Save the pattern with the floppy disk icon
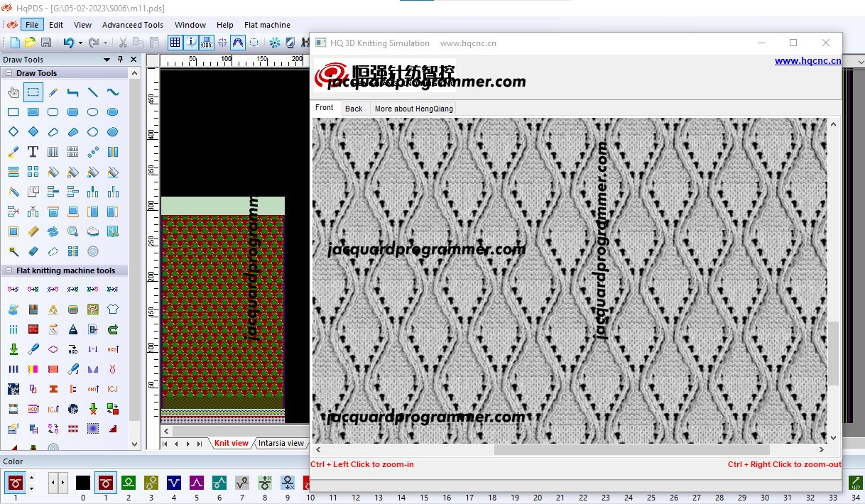The height and width of the screenshot is (504, 865). click(46, 43)
